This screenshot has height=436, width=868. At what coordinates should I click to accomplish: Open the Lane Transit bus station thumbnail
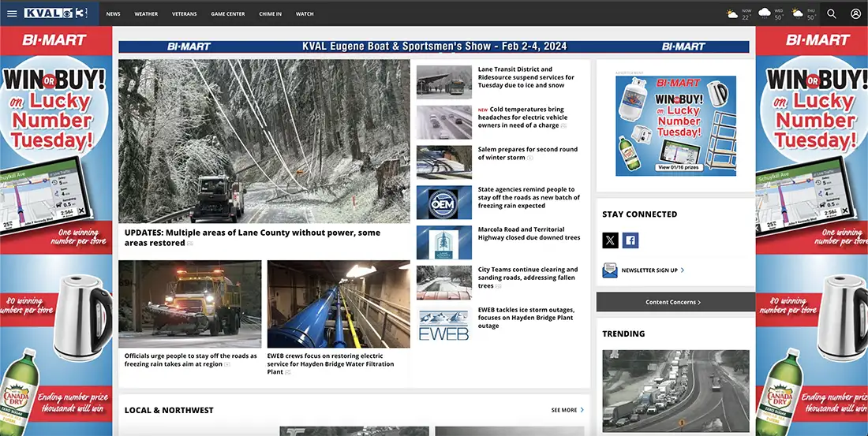point(444,82)
